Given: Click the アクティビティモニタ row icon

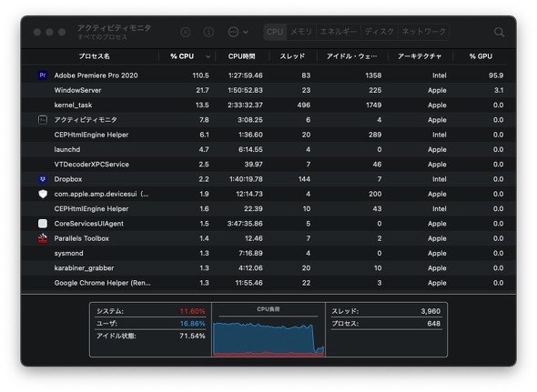Looking at the screenshot, I should coord(43,120).
